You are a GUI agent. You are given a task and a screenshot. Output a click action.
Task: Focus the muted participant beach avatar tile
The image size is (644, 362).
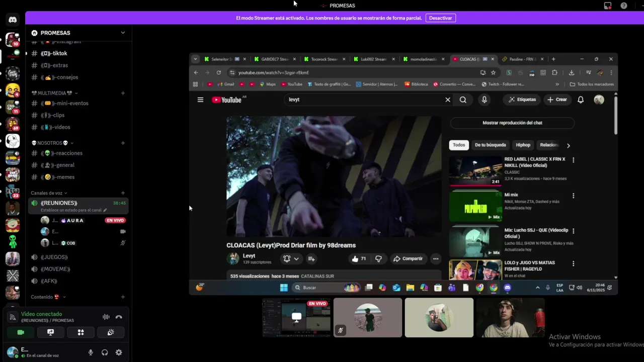[368, 318]
